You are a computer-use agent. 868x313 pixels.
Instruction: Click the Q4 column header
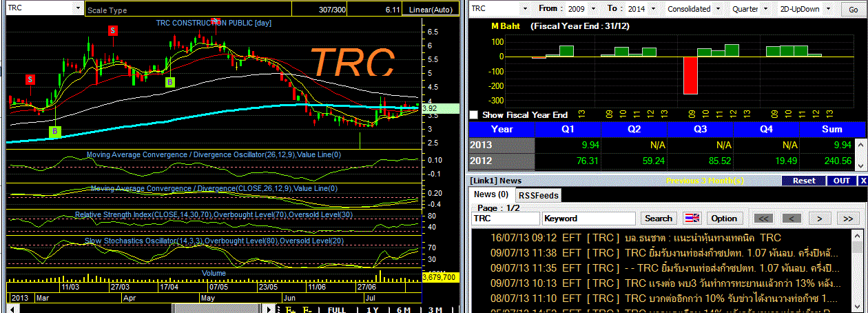[766, 129]
